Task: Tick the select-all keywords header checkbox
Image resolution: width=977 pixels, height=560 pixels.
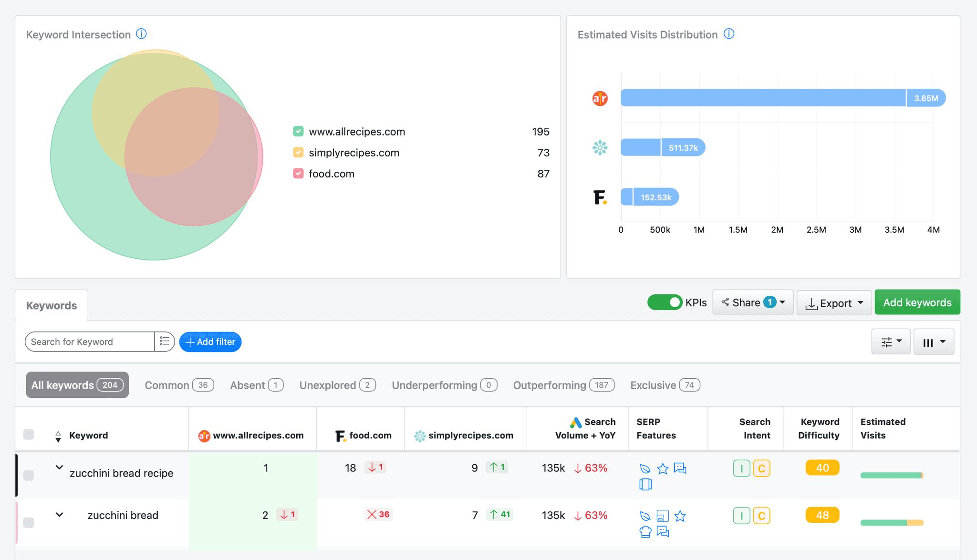Action: [29, 435]
